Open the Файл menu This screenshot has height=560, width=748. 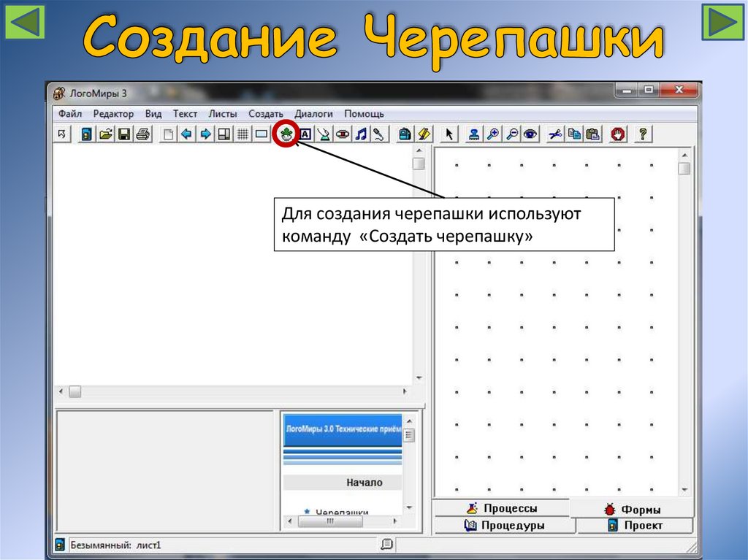pos(70,113)
